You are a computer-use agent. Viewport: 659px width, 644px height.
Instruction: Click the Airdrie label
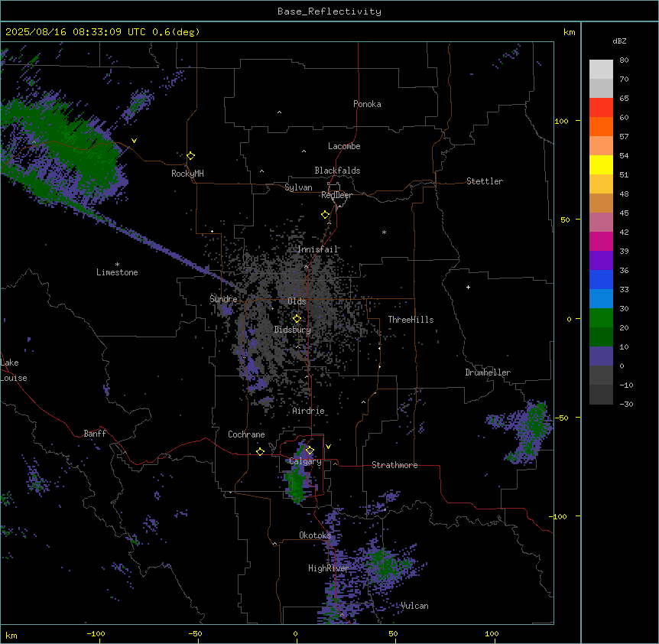pyautogui.click(x=308, y=411)
